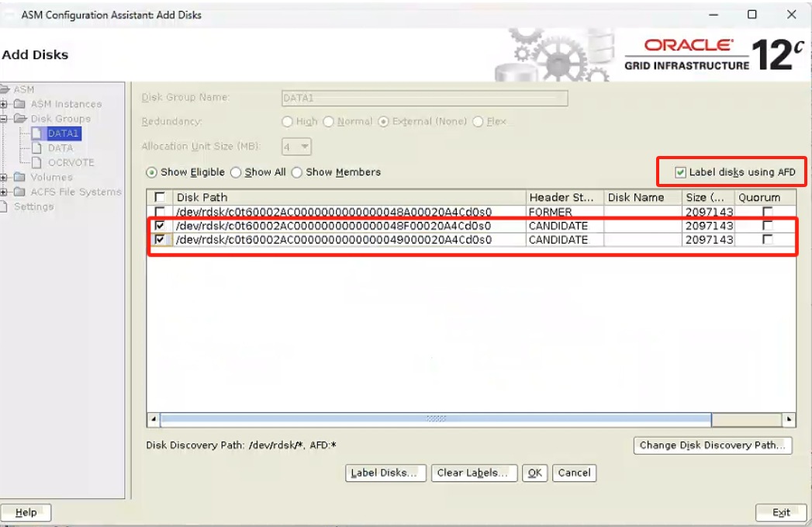This screenshot has width=812, height=527.
Task: Select Flex redundancy radio button
Action: [478, 121]
